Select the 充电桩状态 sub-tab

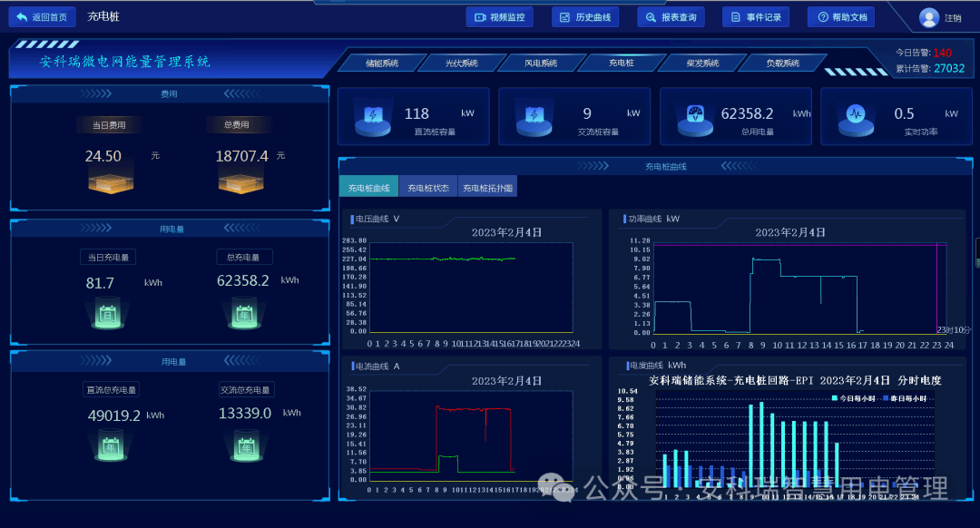point(428,188)
